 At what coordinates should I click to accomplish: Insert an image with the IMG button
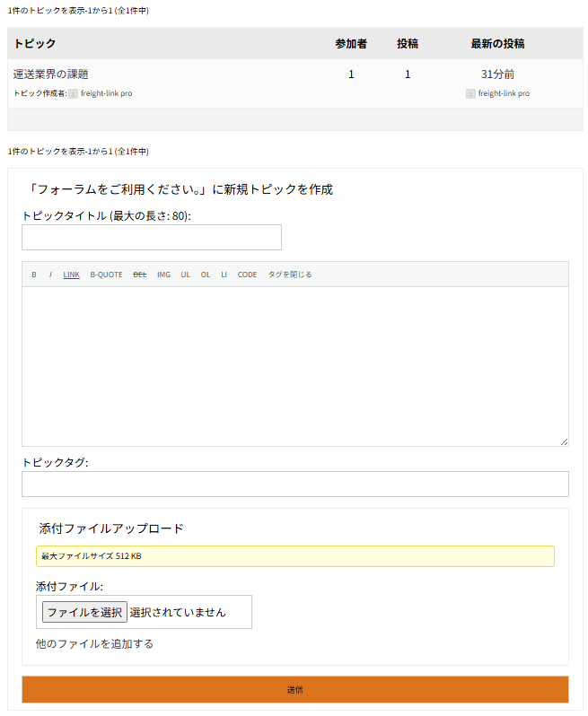(163, 275)
